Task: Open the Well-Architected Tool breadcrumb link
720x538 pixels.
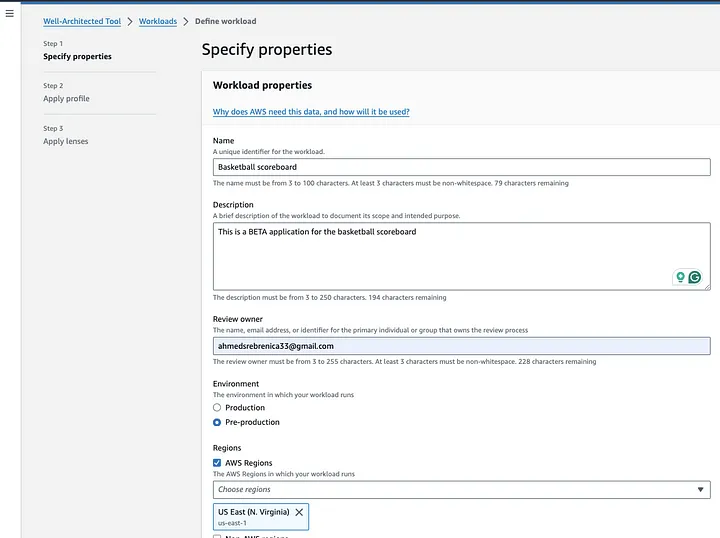Action: (x=82, y=21)
